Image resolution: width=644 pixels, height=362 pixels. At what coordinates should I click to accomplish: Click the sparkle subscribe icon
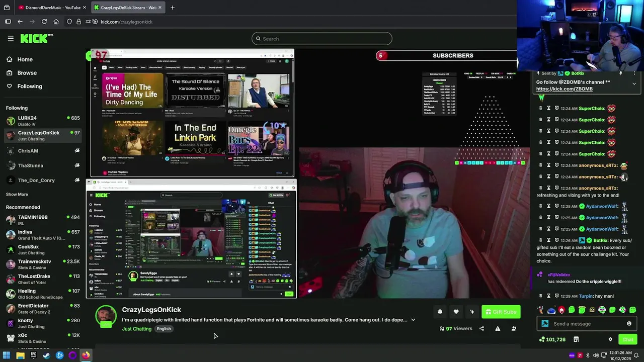(472, 312)
